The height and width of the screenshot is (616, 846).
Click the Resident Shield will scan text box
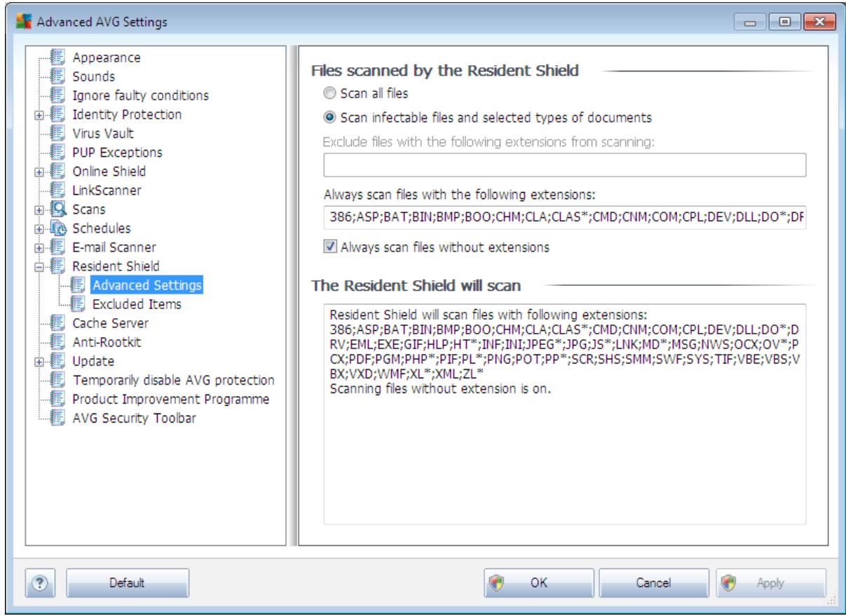[x=564, y=414]
